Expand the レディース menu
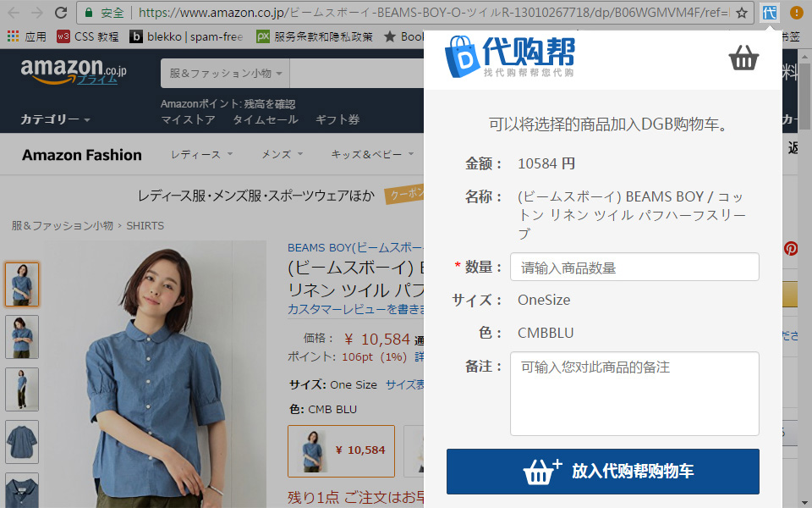Image resolution: width=812 pixels, height=508 pixels. [x=202, y=154]
